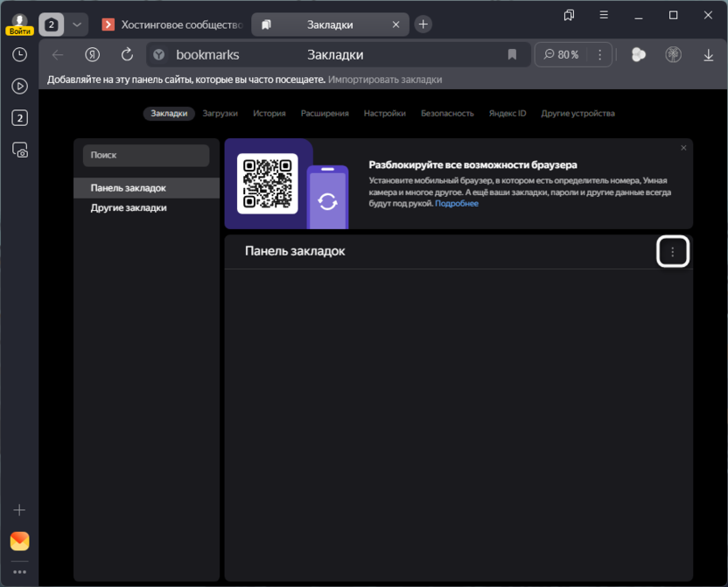Screen dimensions: 728x587
Task: Click the Импортировать закладки link
Action: [x=385, y=80]
